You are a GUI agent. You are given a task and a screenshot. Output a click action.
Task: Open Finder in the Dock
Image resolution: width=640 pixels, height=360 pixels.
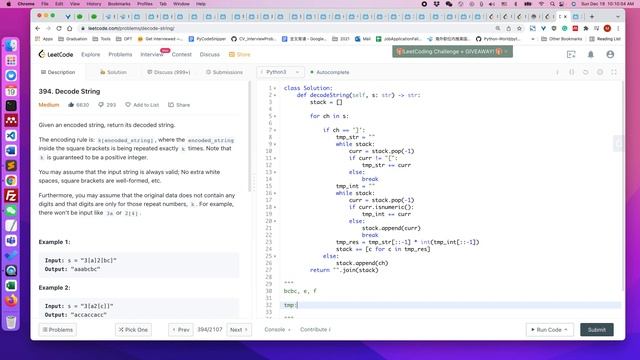(11, 45)
